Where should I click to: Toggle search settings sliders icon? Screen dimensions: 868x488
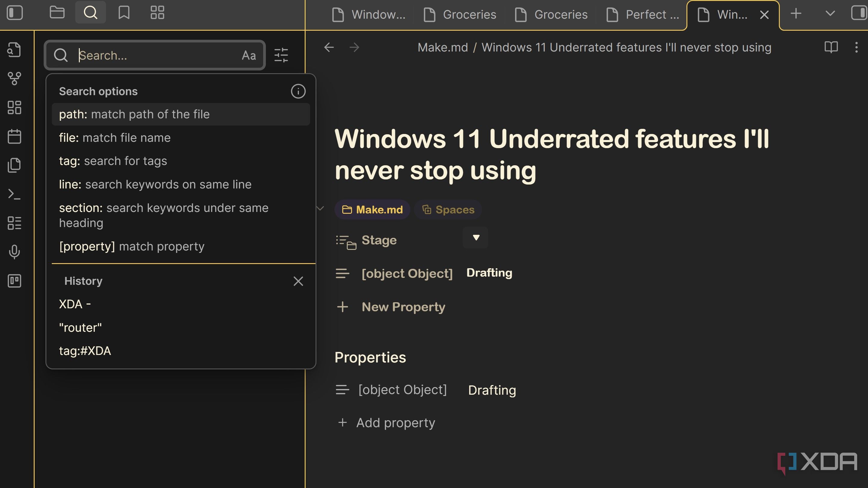tap(281, 55)
